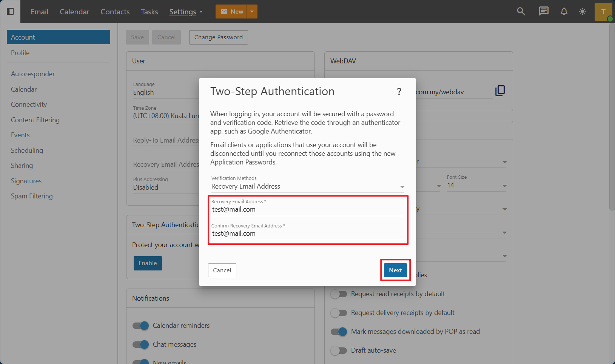Viewport: 615px width, 364px height.
Task: Click the Next button in dialog
Action: (x=395, y=270)
